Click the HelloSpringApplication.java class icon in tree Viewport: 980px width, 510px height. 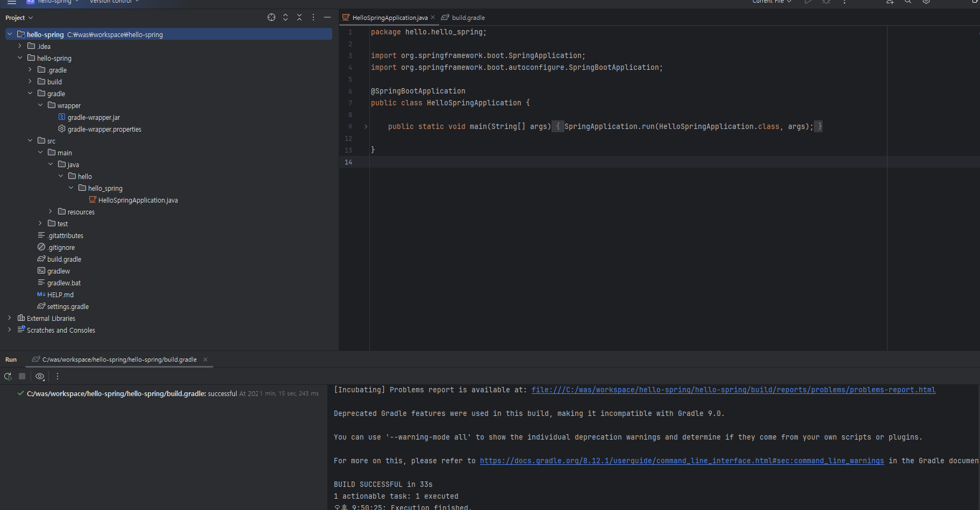point(92,199)
